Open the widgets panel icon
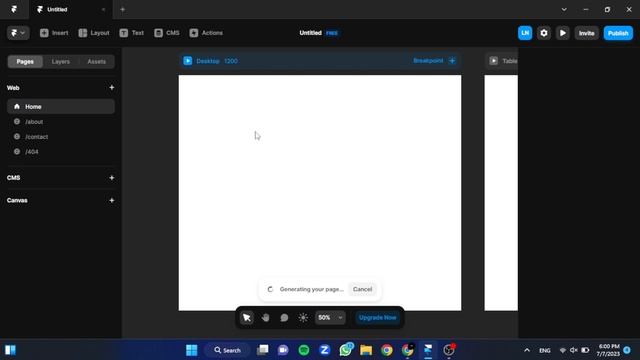Viewport: 640px width, 360px height. [11, 350]
